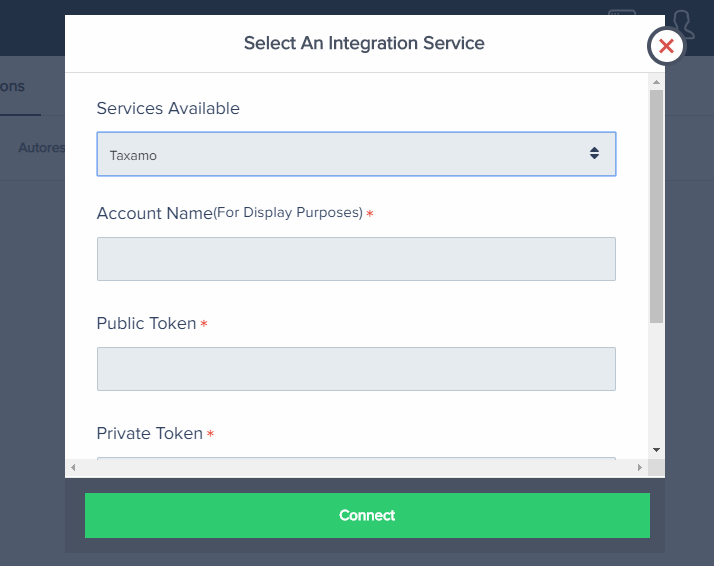The height and width of the screenshot is (566, 714).
Task: Click the "Services Available" label
Action: point(168,108)
